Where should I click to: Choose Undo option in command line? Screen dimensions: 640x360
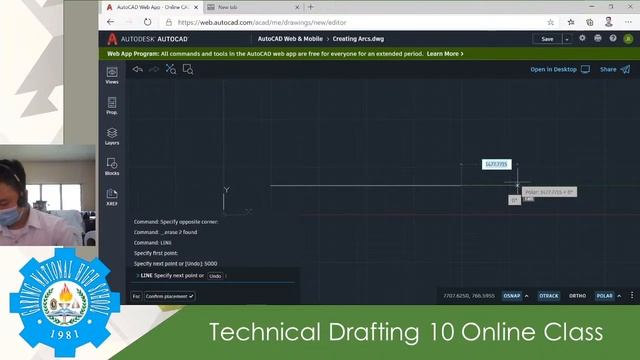click(215, 276)
